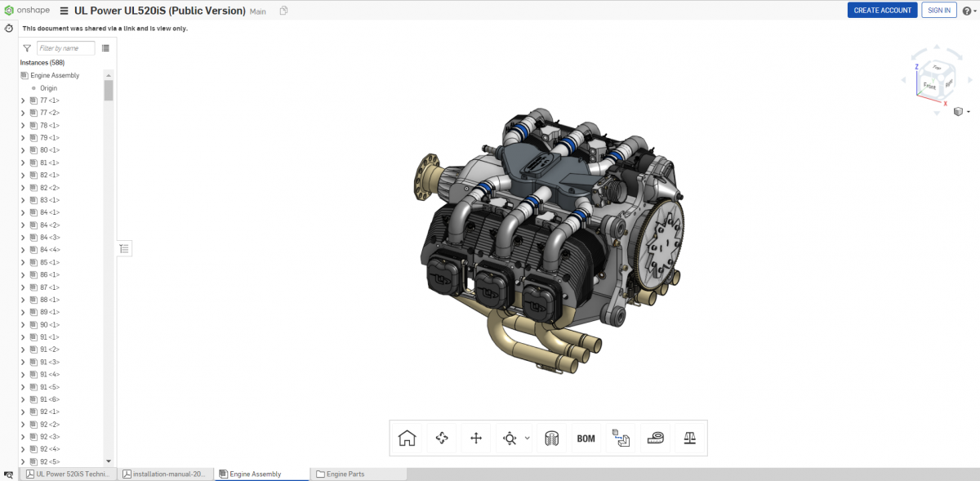This screenshot has height=481, width=980.
Task: Click the Engine Assembly root icon
Action: [x=24, y=75]
